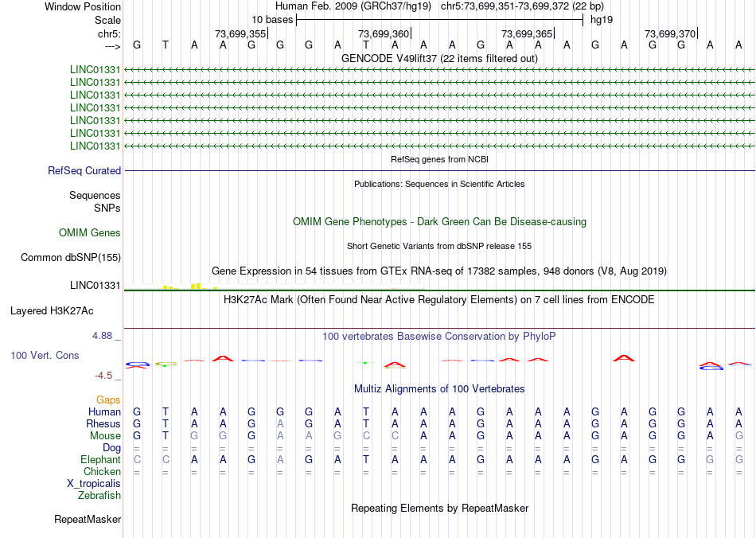756x538 pixels.
Task: Click the Common dbSNP(155) label
Action: pos(71,257)
